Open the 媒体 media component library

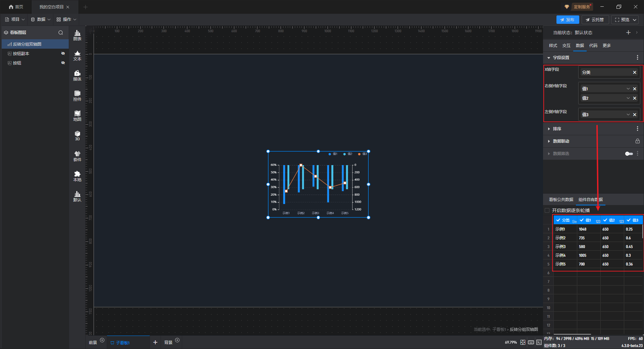coord(77,76)
